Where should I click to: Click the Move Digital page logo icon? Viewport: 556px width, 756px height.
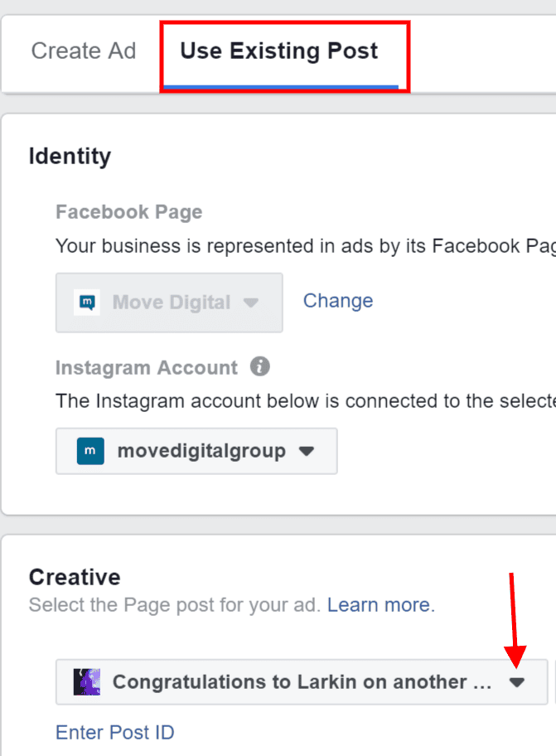point(87,303)
